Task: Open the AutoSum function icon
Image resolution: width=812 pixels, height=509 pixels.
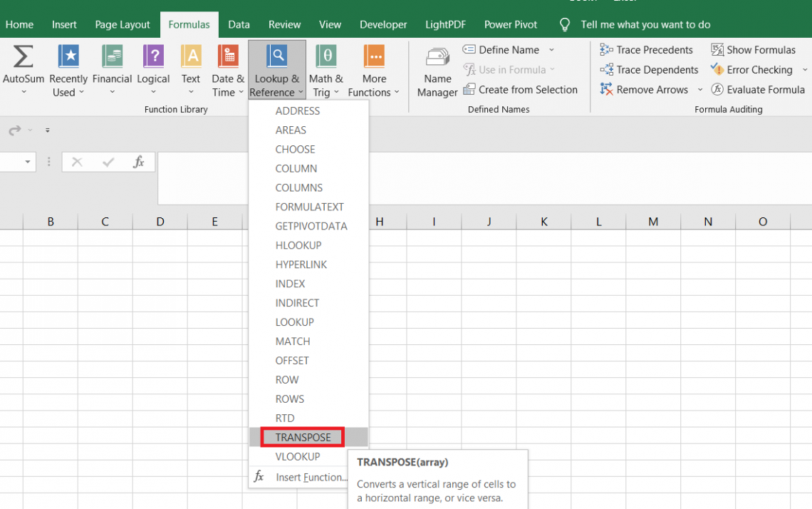Action: [24, 57]
